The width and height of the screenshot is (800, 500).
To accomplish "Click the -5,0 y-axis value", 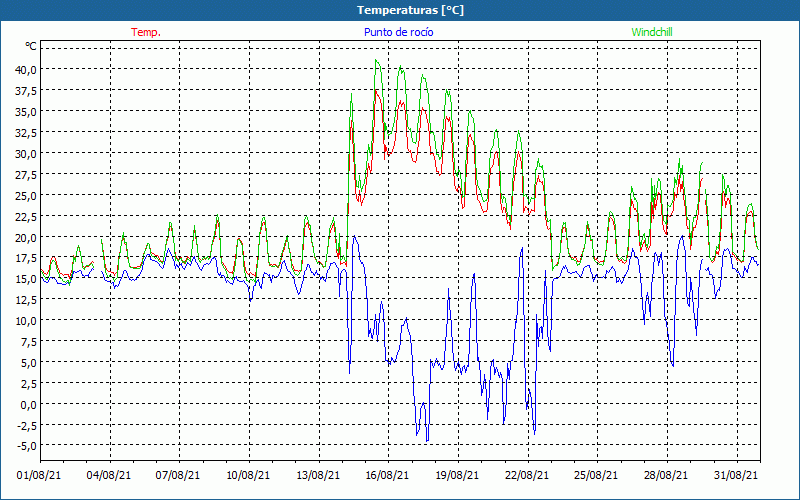I will coord(27,446).
